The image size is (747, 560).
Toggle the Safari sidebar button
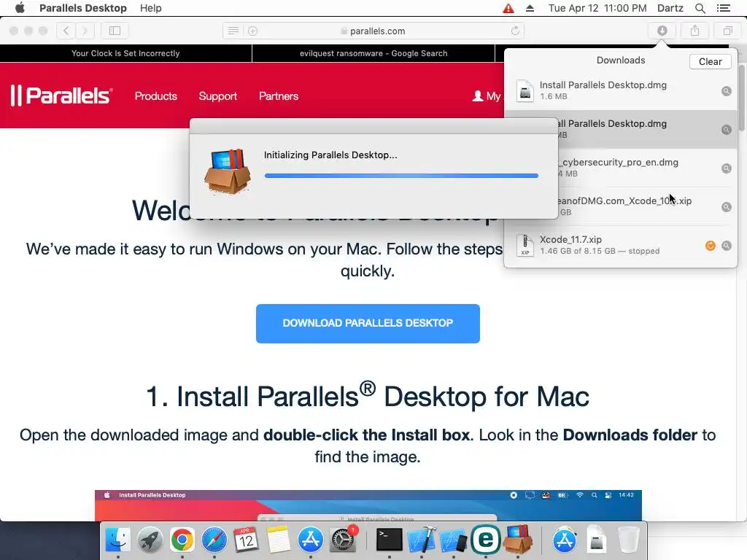coord(115,31)
